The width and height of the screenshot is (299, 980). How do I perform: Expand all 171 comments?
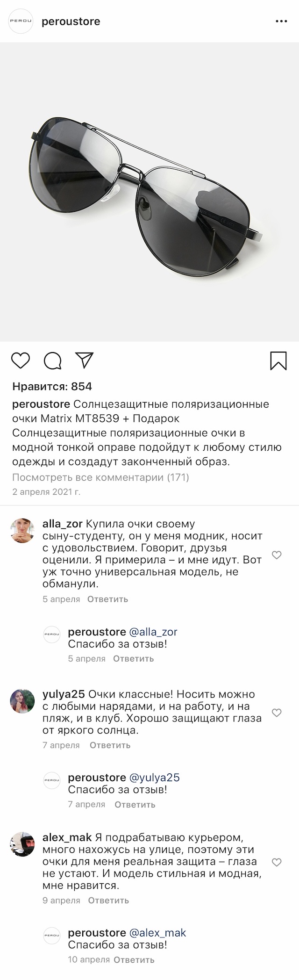point(100,477)
